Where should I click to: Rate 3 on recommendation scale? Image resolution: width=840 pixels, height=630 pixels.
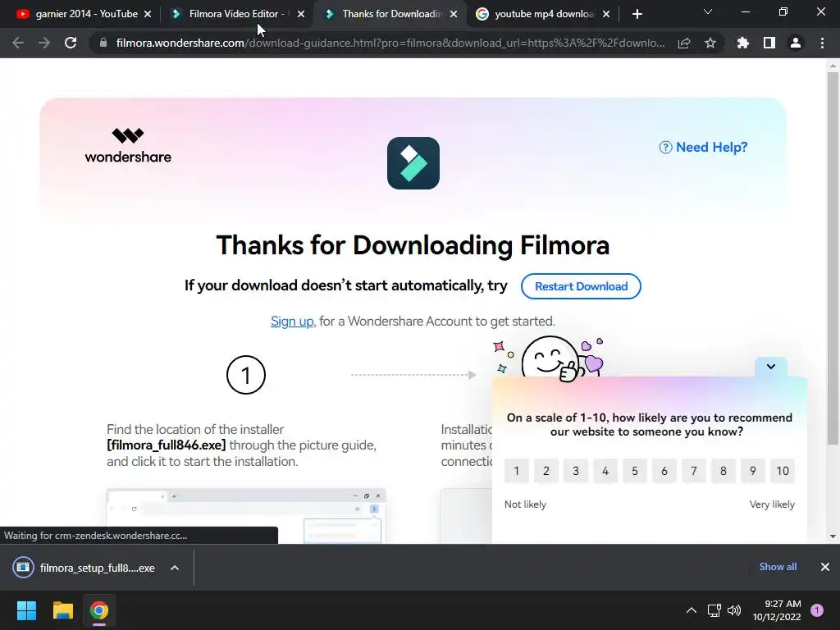tap(575, 471)
